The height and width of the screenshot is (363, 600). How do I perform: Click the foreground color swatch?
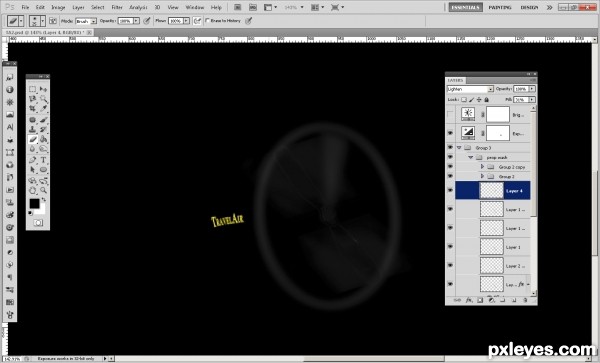[34, 203]
